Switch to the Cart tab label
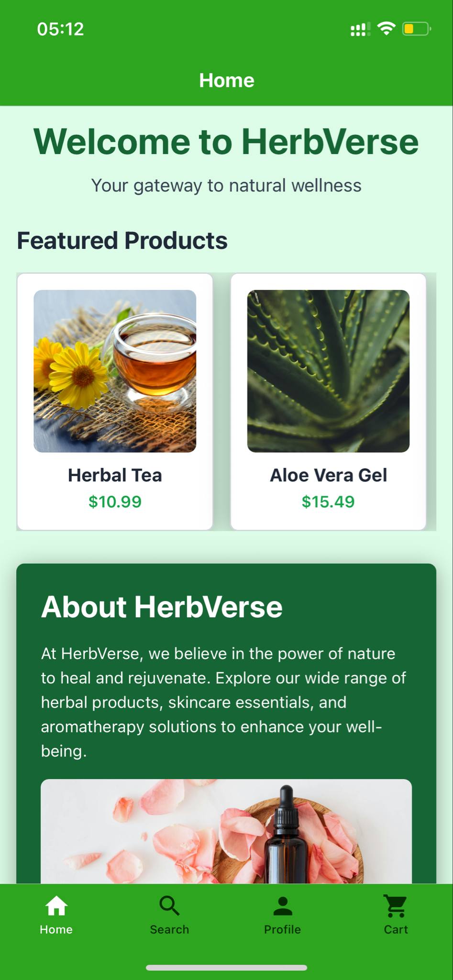 tap(396, 929)
